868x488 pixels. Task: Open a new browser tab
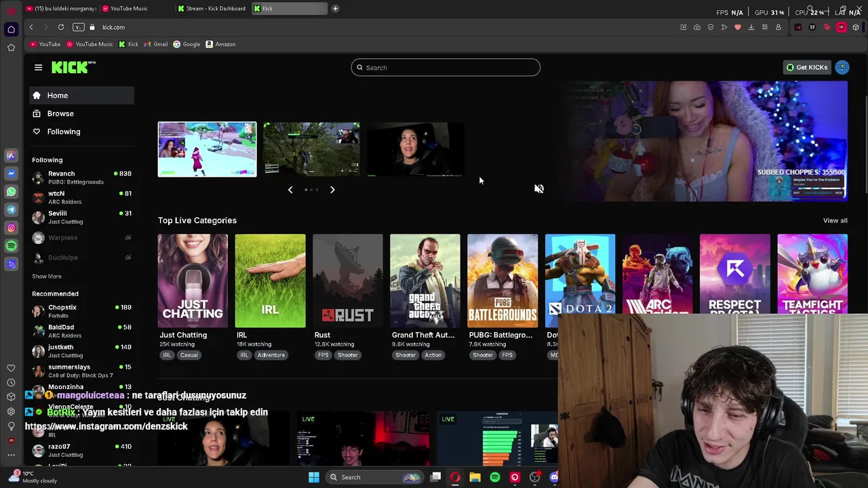(335, 9)
